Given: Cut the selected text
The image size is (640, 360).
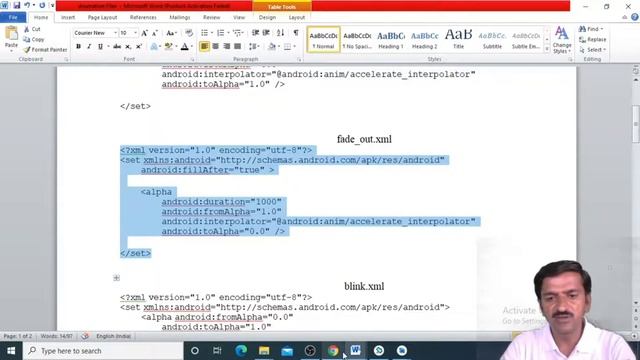Looking at the screenshot, I should pyautogui.click(x=32, y=29).
